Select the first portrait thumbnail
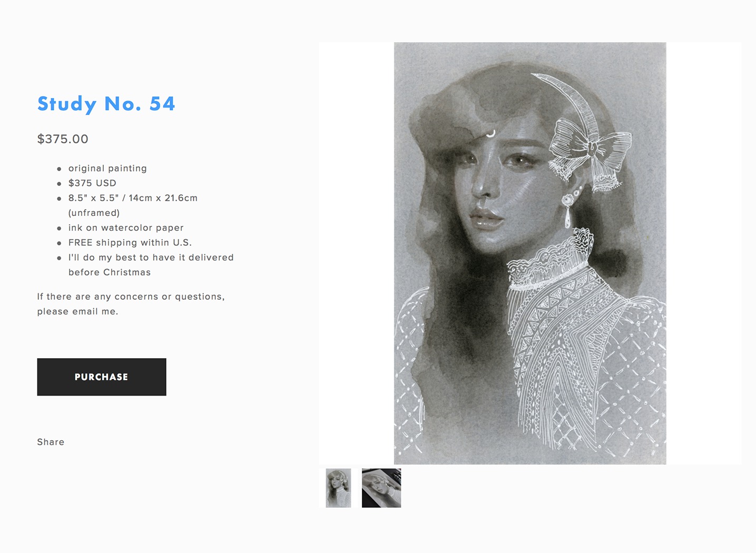Image resolution: width=756 pixels, height=553 pixels. click(338, 488)
